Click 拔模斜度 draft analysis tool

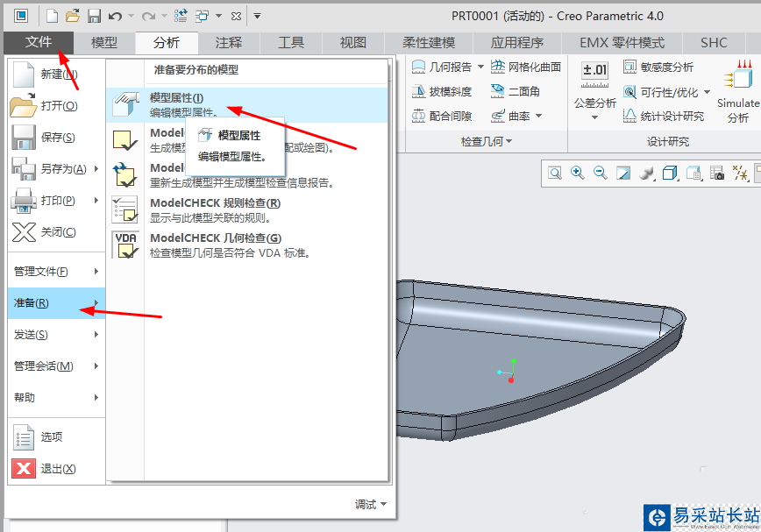(x=442, y=91)
